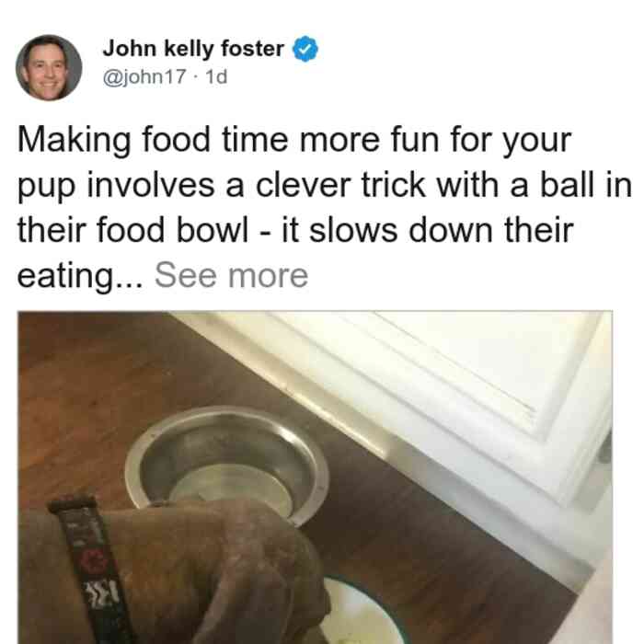Screen dimensions: 644x644
Task: Click the line 'their food bowl - it slows'
Action: (x=295, y=230)
